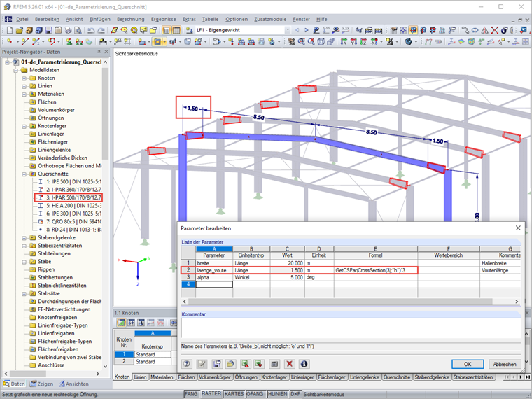This screenshot has height=399, width=532.
Task: Expand the Knoten tree node
Action: pos(24,78)
